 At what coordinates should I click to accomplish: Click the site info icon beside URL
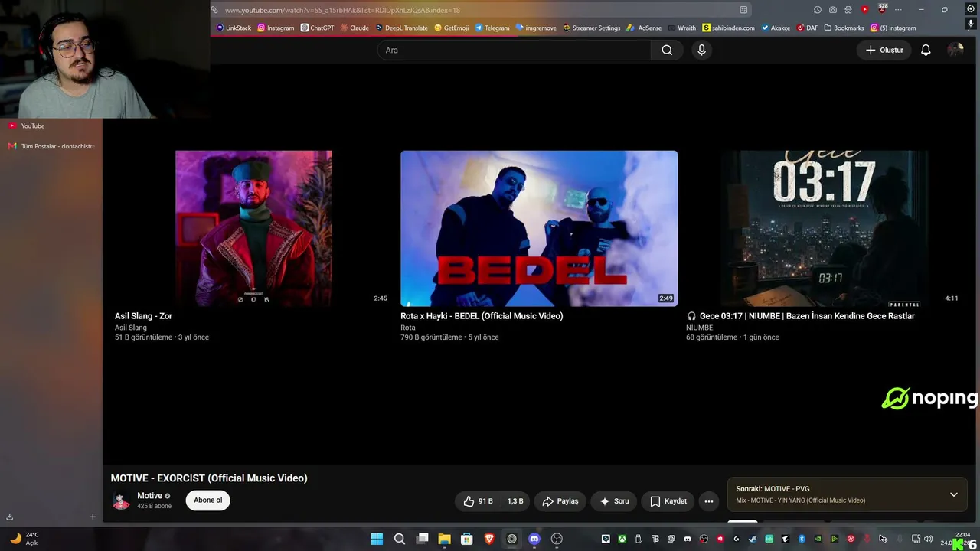[215, 10]
